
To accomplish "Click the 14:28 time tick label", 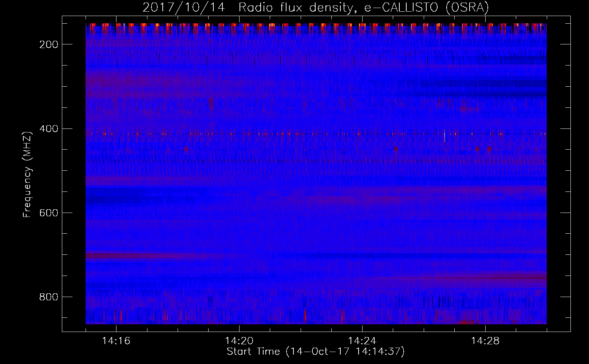I will click(x=485, y=341).
